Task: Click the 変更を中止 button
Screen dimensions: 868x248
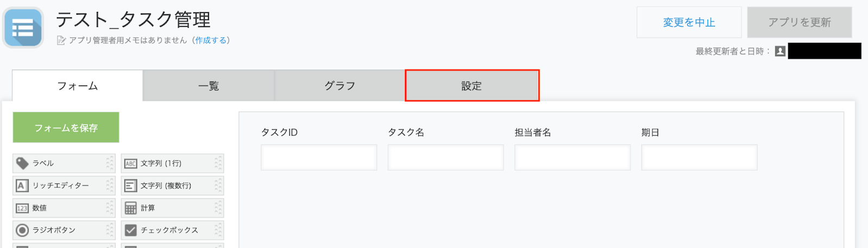Action: click(689, 22)
